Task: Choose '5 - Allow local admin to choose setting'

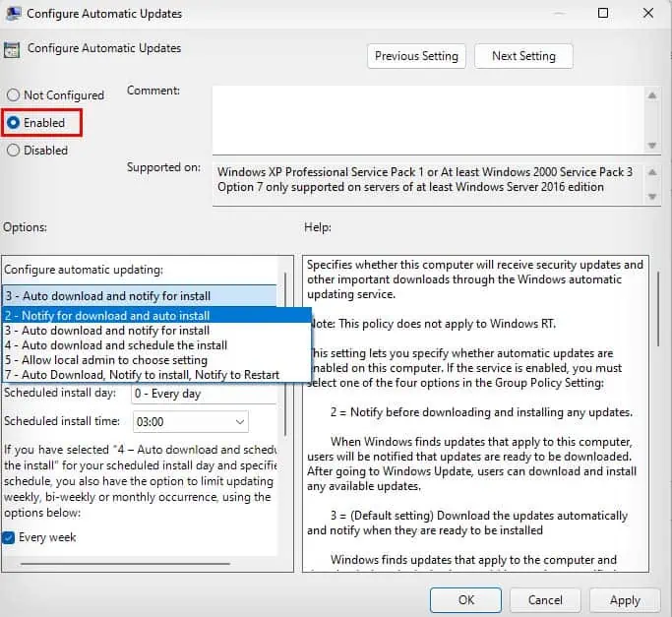Action: 156,360
